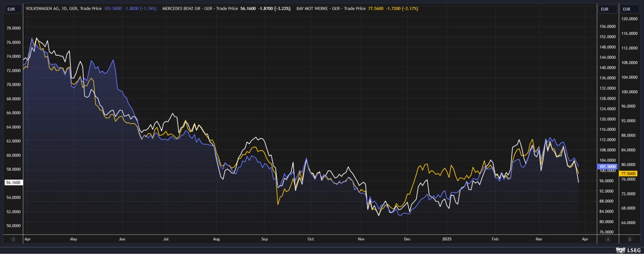The image size is (644, 254).
Task: Click the Jul label on the time axis
Action: click(x=166, y=239)
